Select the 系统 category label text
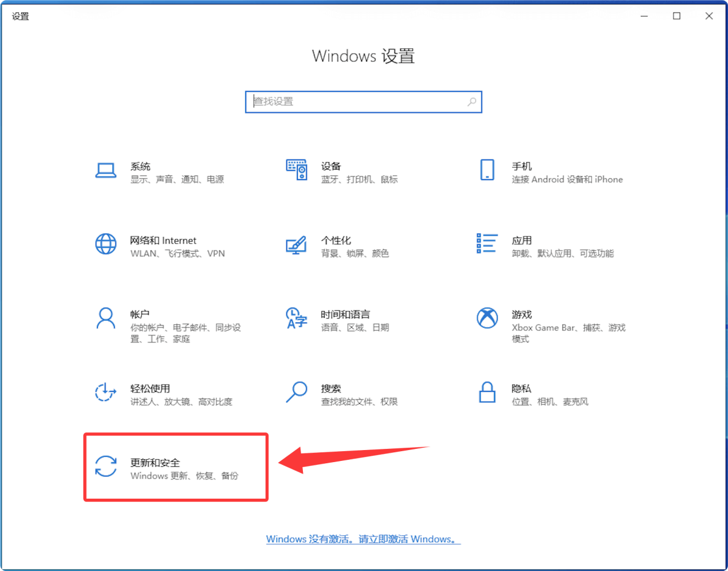 coord(141,166)
